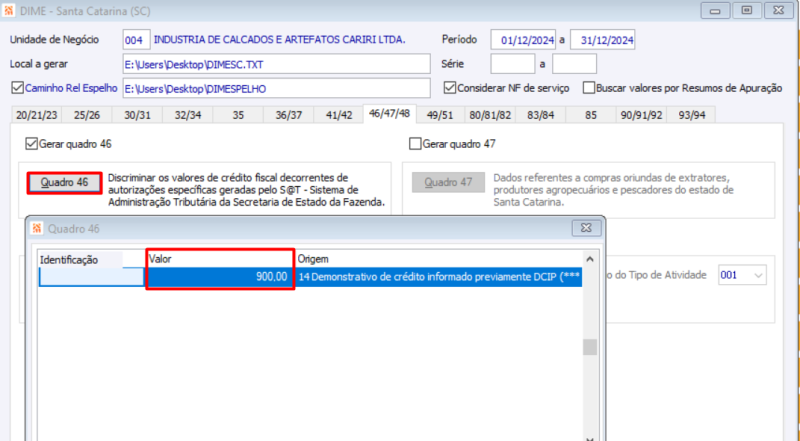The height and width of the screenshot is (441, 800).
Task: Click the Quadro 46 button
Action: 64,183
